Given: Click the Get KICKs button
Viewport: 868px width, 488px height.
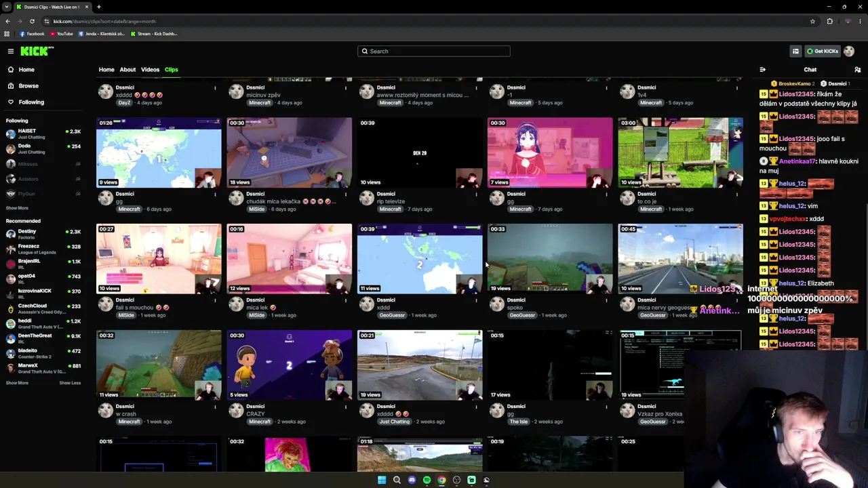Looking at the screenshot, I should pos(822,51).
